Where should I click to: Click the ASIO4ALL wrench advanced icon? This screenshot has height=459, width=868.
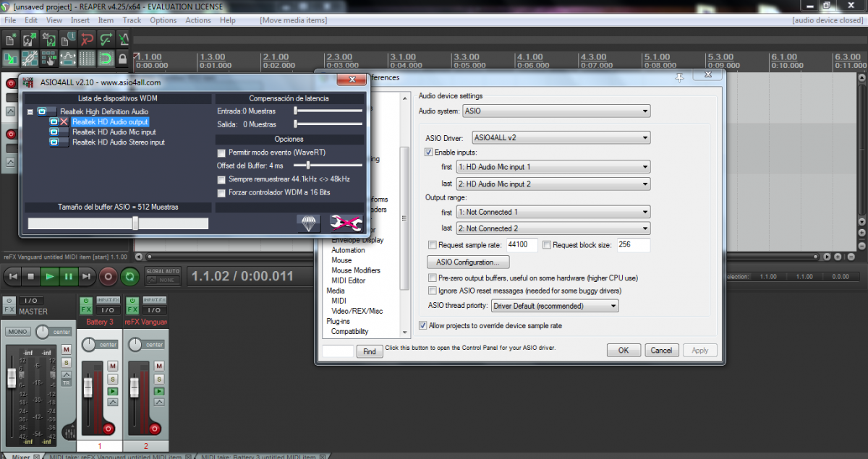[x=345, y=223]
